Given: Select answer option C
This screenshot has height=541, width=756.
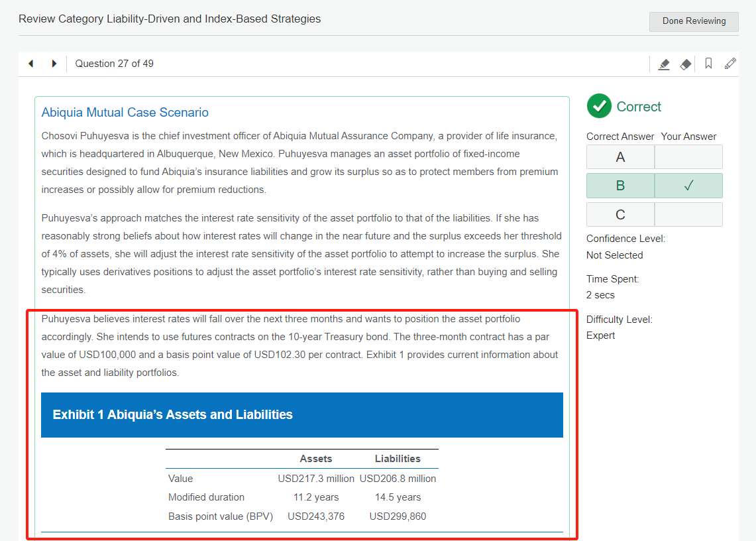Looking at the screenshot, I should (x=620, y=215).
